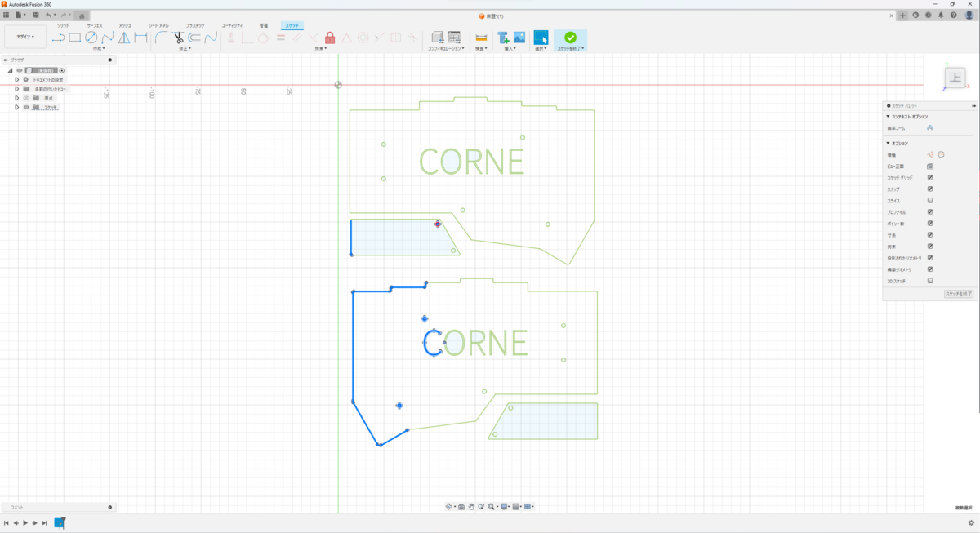
Task: Toggle the Constraints checkbox
Action: tap(930, 247)
